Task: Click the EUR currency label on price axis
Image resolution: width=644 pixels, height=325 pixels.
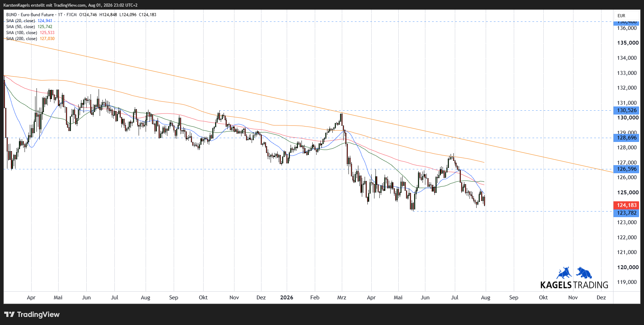Action: (622, 16)
